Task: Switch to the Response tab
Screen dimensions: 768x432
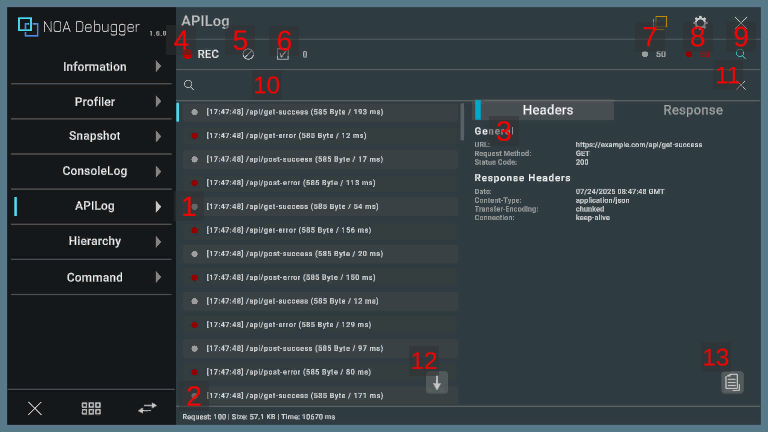Action: tap(693, 110)
